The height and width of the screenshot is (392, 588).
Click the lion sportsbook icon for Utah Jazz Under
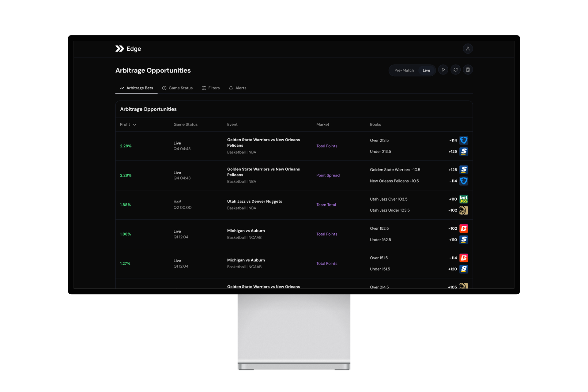[x=463, y=210]
